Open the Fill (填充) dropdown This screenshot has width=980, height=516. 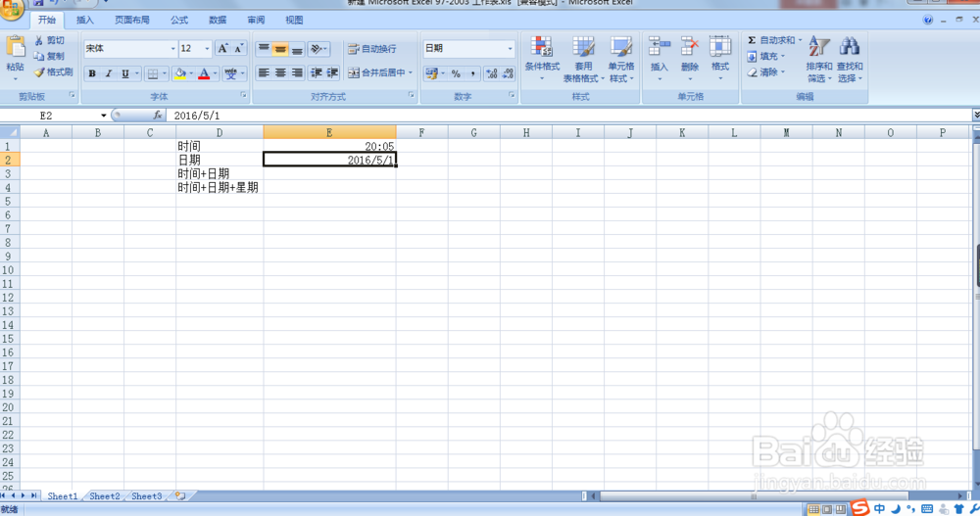point(766,56)
